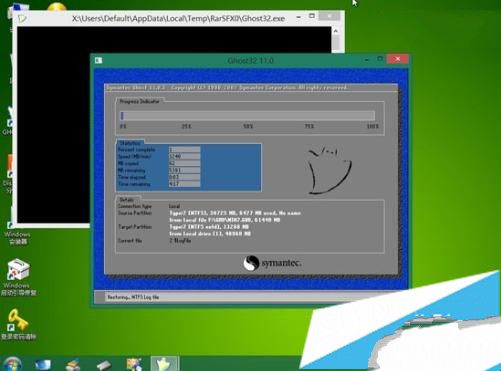Open the colorful icon left of Ghost taskbar button
Image resolution: width=501 pixels, height=371 pixels.
pos(134,364)
